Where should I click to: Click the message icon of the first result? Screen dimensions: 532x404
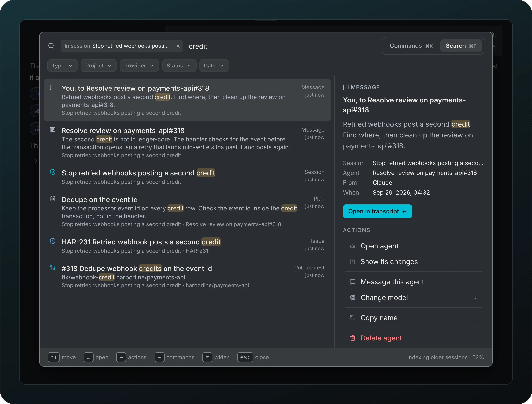click(x=53, y=87)
